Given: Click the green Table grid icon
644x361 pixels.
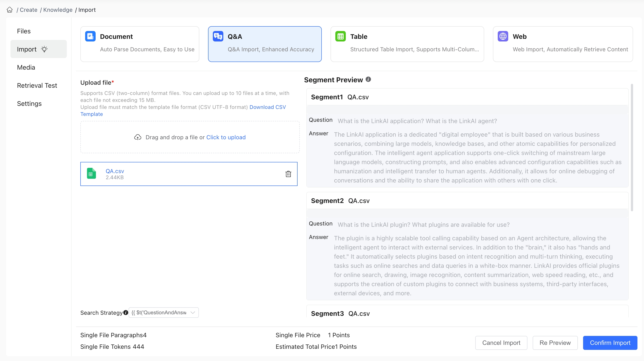Looking at the screenshot, I should [x=341, y=36].
